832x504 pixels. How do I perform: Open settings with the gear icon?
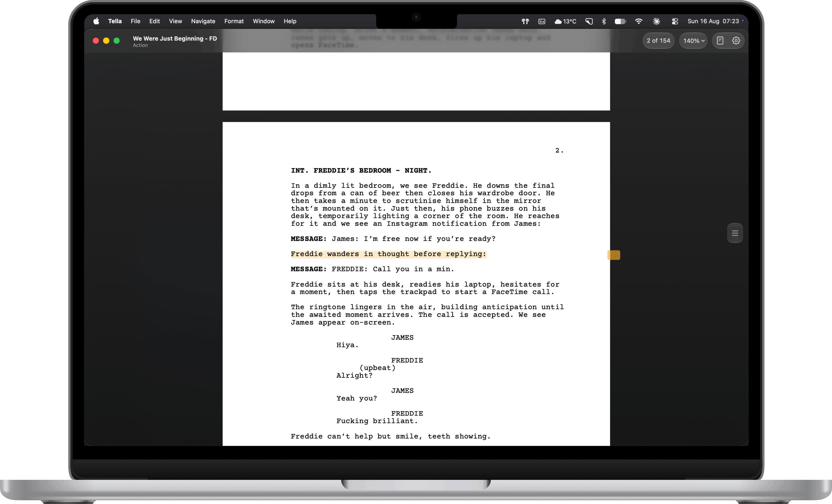(736, 41)
